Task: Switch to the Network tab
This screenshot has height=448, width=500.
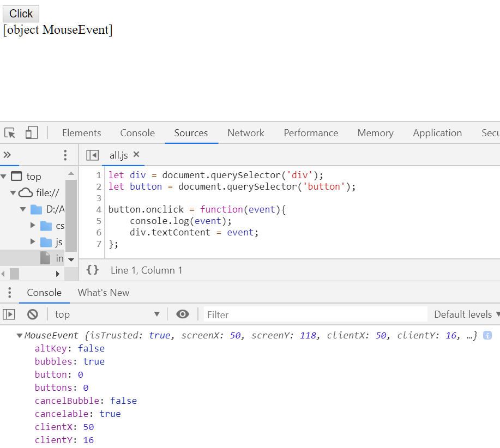Action: point(246,133)
